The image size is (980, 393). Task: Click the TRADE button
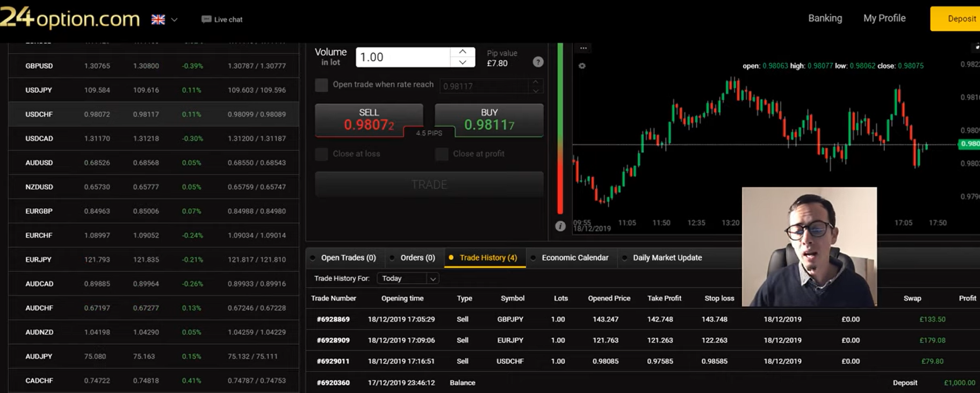pyautogui.click(x=429, y=185)
